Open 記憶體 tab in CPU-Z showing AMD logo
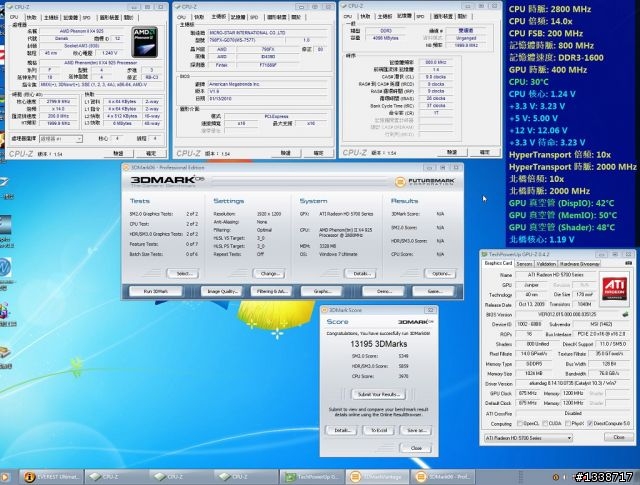Viewport: 640px width, 485px height. coord(71,17)
